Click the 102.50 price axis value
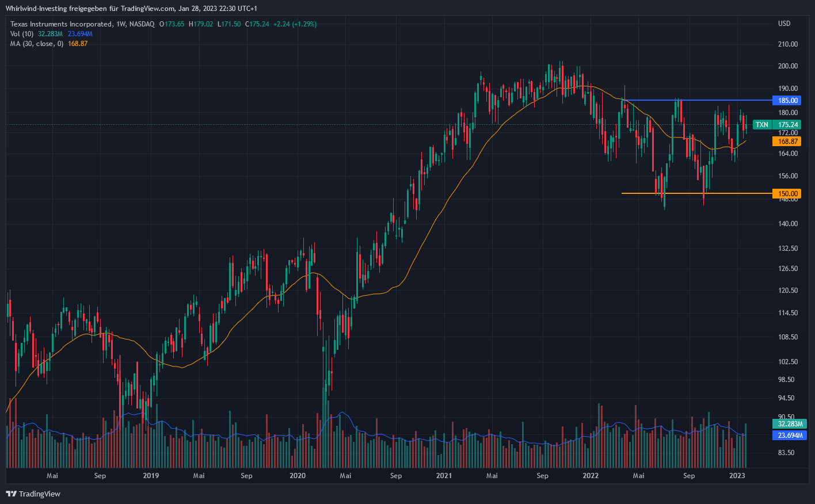Viewport: 815px width, 504px height. (x=788, y=362)
